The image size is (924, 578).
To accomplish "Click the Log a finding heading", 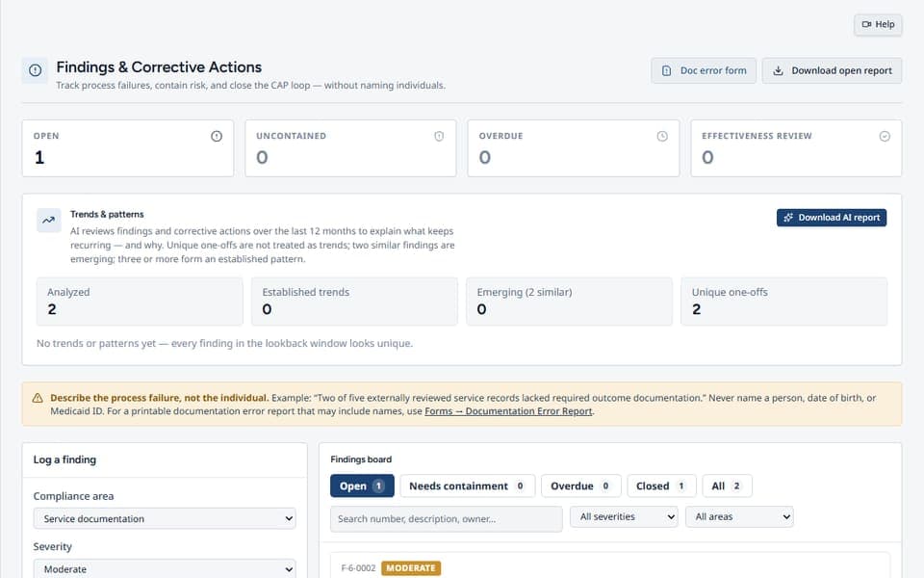I will (64, 460).
